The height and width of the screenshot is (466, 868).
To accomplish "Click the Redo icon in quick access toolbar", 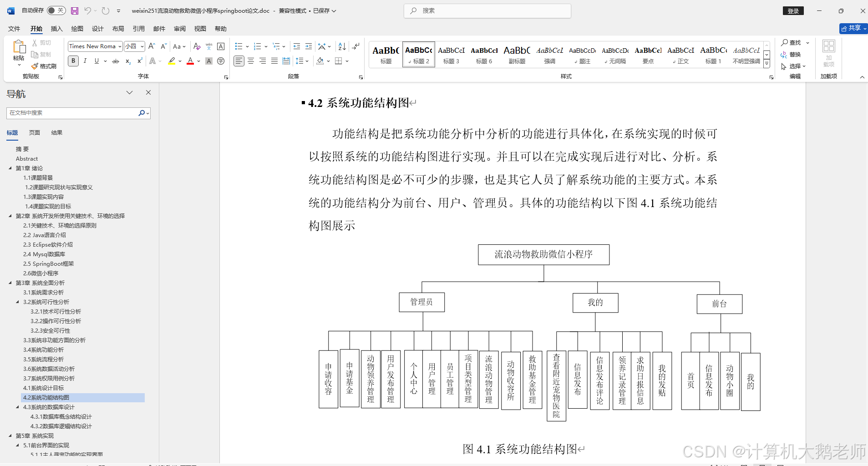I will tap(106, 10).
